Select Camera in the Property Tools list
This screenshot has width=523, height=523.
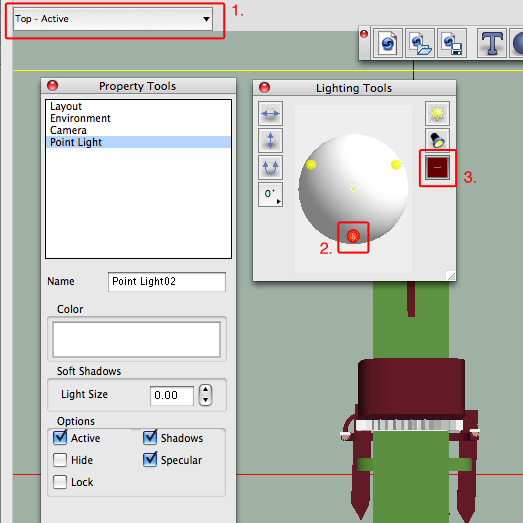pyautogui.click(x=68, y=130)
